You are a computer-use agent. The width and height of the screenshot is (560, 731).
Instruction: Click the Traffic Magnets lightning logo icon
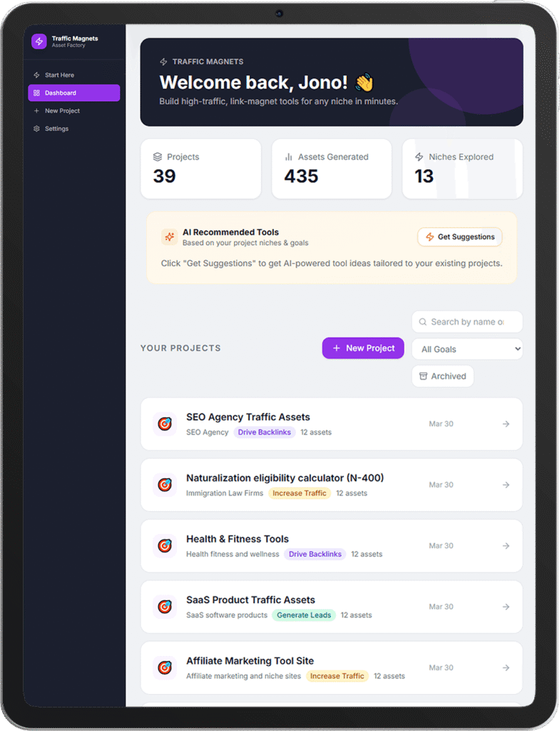39,41
